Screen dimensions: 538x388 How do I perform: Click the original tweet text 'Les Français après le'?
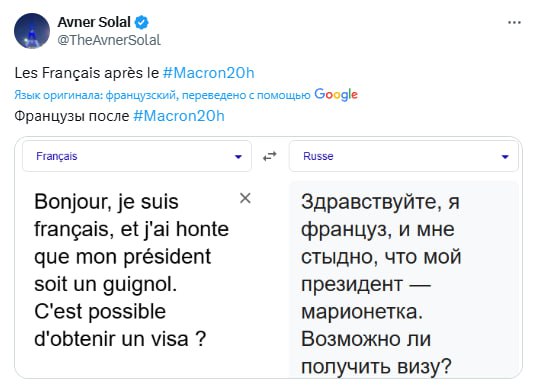point(87,73)
